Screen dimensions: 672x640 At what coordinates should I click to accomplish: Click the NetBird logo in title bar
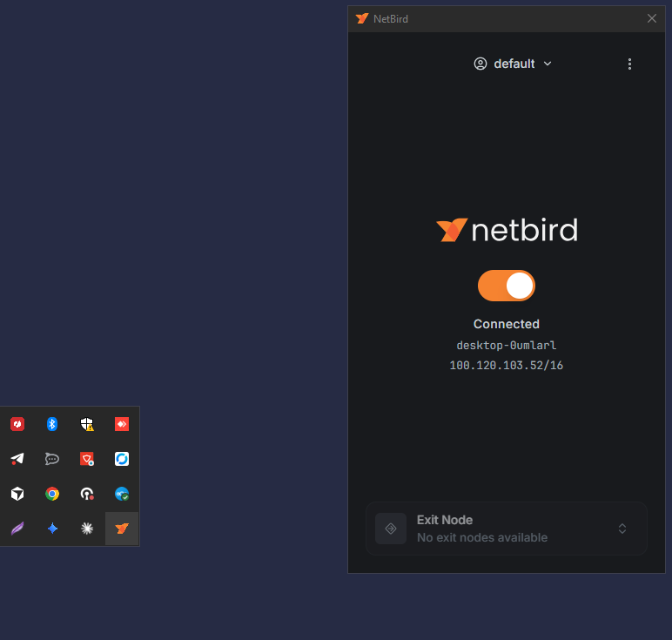tap(362, 18)
